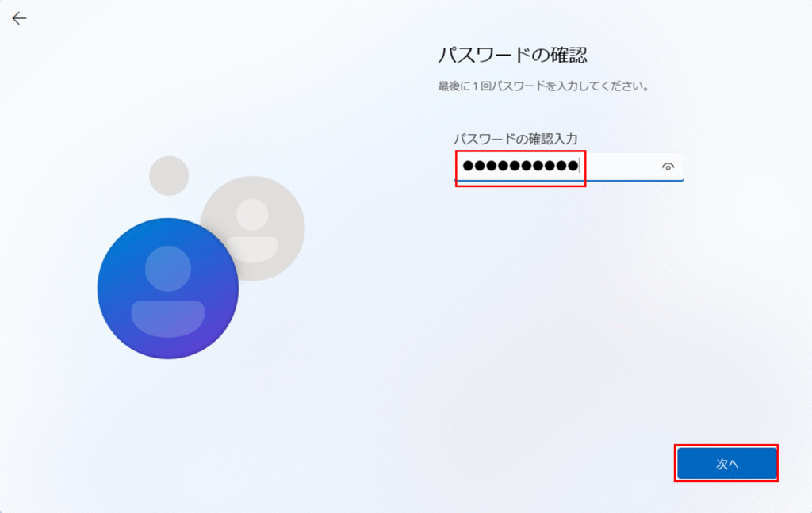The height and width of the screenshot is (513, 812).
Task: Click the masked password dots
Action: pos(520,166)
